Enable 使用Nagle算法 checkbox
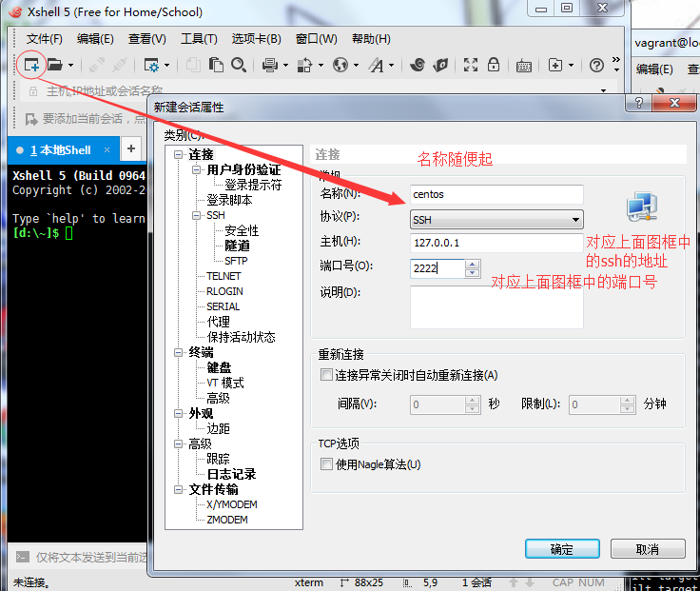 [x=326, y=464]
